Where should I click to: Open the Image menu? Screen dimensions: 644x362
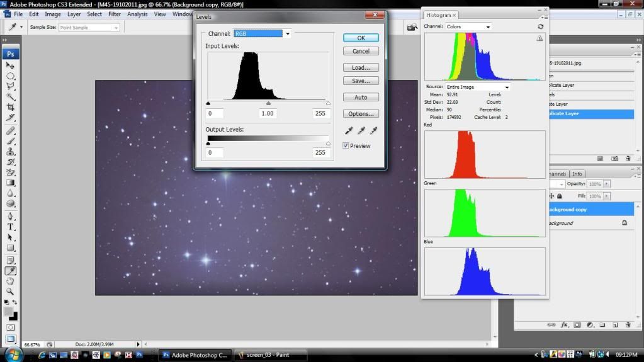tap(53, 14)
